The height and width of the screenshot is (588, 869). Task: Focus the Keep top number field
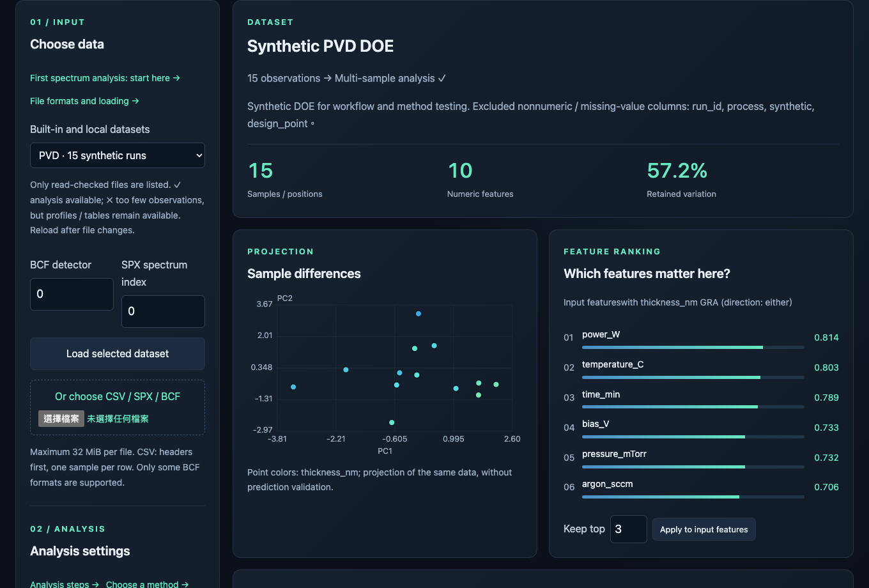click(629, 529)
